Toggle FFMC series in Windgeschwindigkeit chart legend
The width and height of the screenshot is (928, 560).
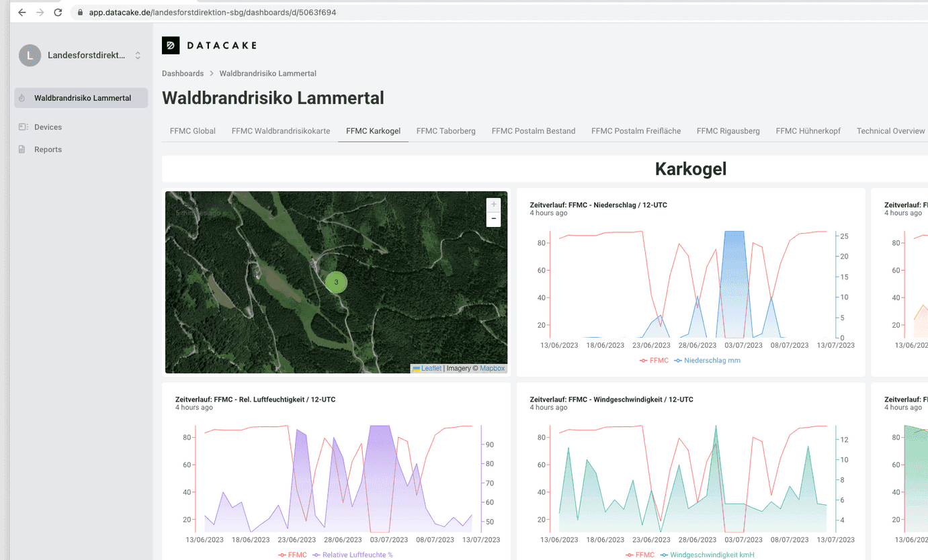[x=640, y=555]
